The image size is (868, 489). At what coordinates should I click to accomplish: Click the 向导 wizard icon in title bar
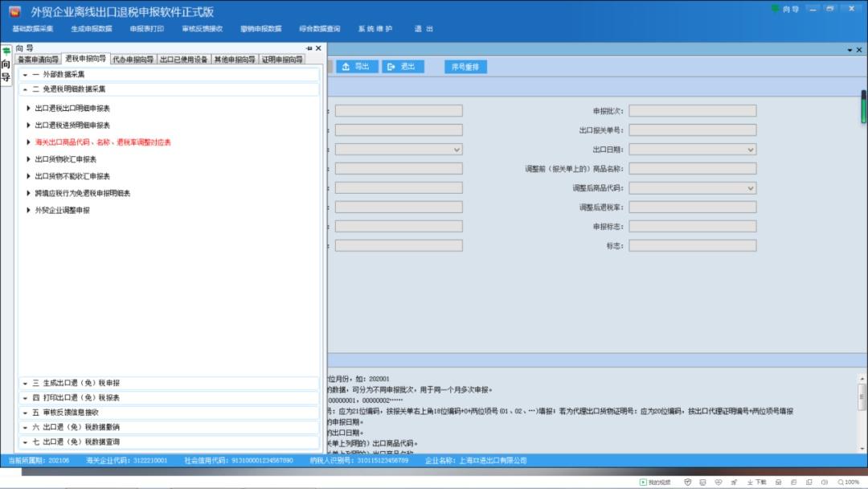[784, 8]
